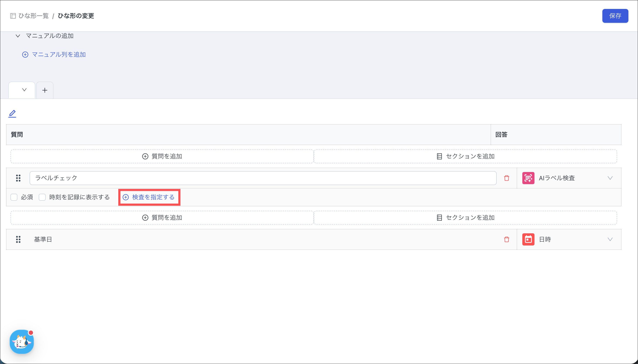The image size is (638, 364).
Task: Enable the 必須 checkbox
Action: [14, 197]
